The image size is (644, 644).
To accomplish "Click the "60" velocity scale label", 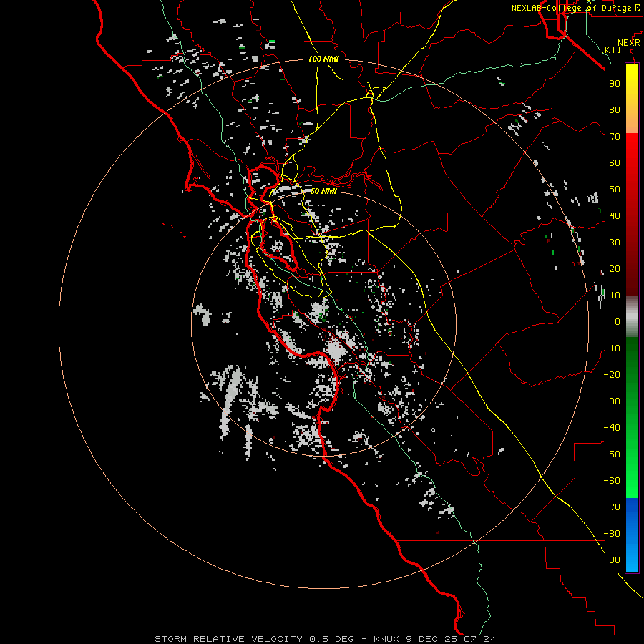I will [615, 162].
